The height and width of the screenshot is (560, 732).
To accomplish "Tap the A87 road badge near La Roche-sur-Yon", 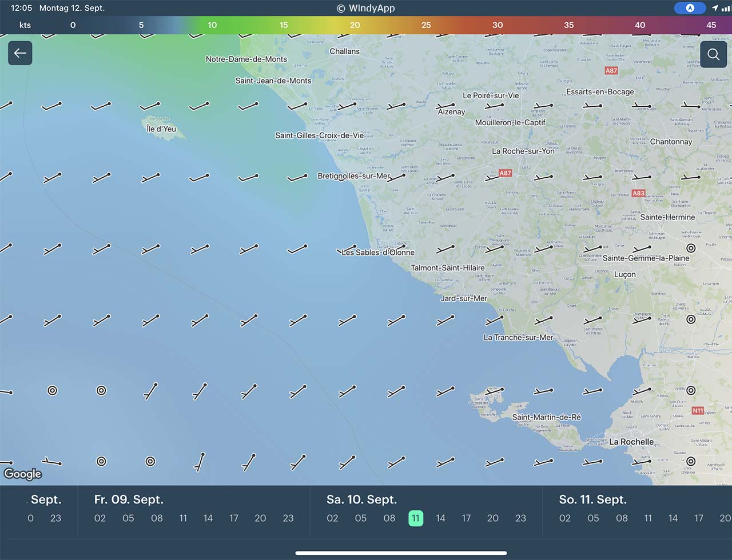I will (x=505, y=173).
